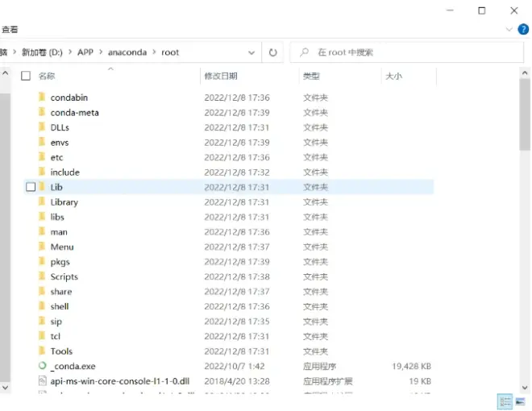Click the share folder icon
The width and height of the screenshot is (532, 411).
click(x=42, y=291)
